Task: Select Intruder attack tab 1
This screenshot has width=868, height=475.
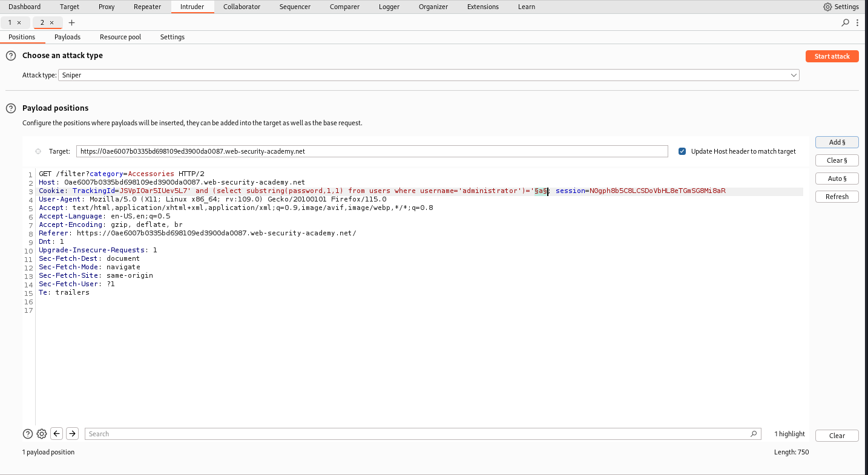Action: (10, 22)
